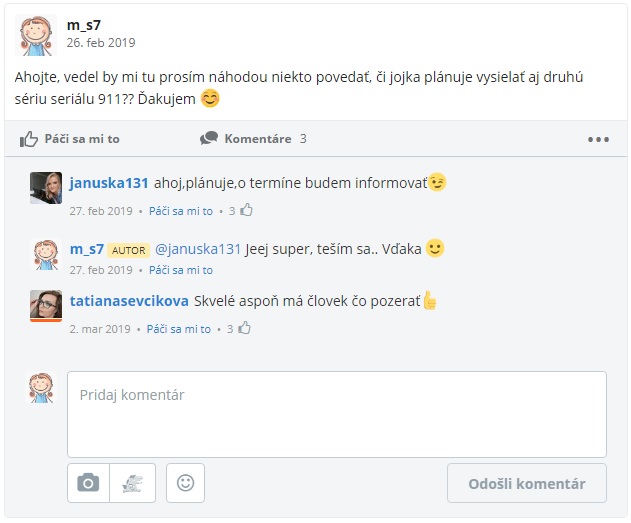This screenshot has height=523, width=631.
Task: Click the post author m_s7 avatar at top
Action: tap(36, 35)
